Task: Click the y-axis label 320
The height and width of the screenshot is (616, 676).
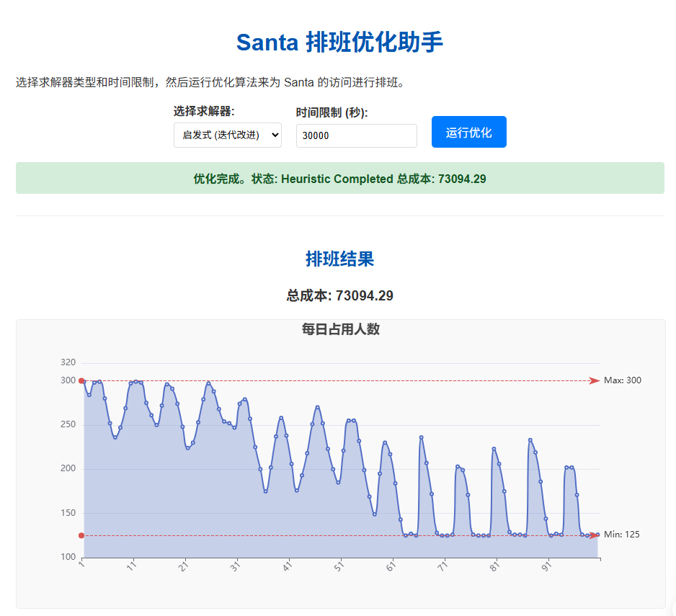Action: tap(68, 362)
